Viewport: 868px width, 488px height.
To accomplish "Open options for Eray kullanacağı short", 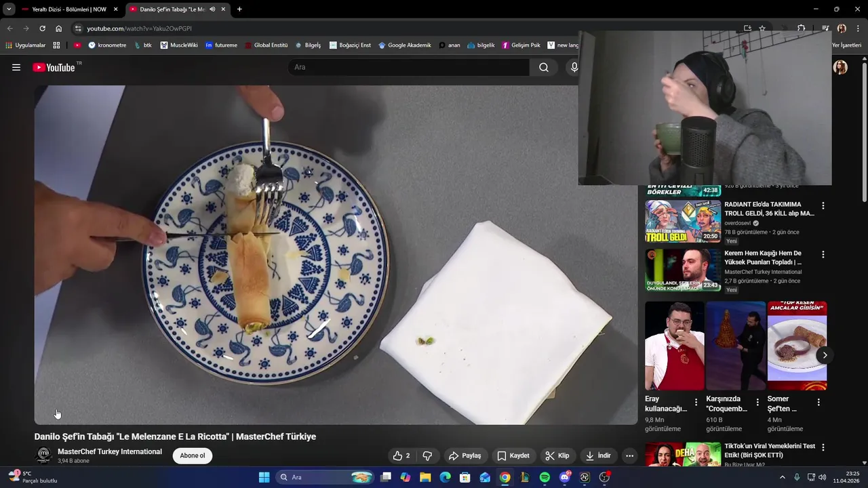I will (x=696, y=402).
